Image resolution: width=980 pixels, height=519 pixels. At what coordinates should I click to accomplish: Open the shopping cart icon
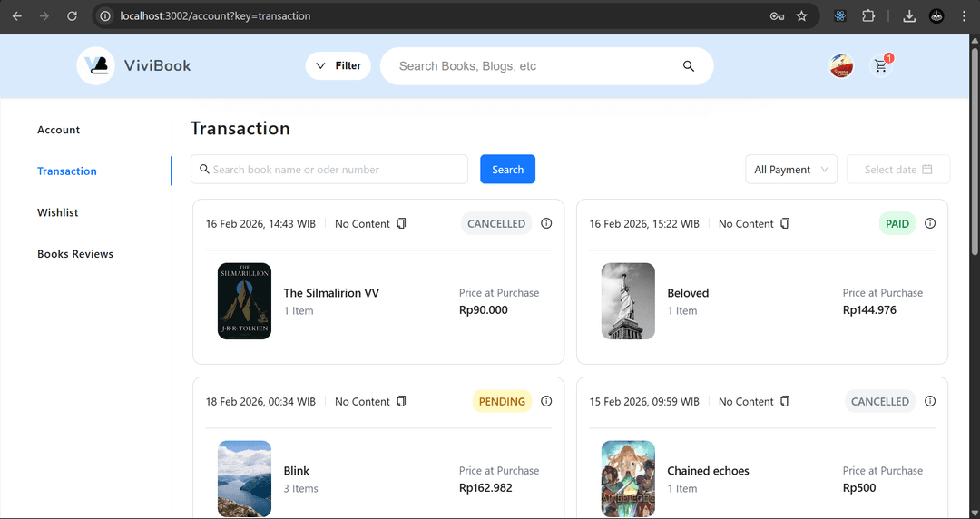(x=880, y=66)
